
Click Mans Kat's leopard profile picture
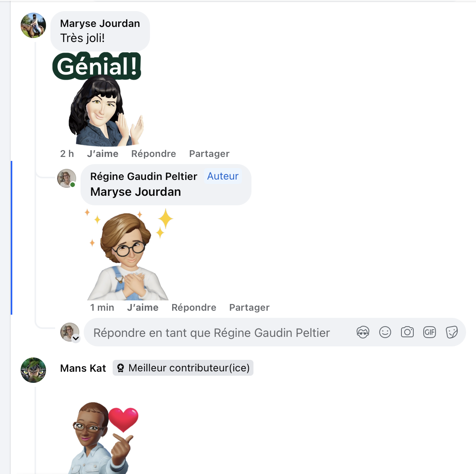coord(33,370)
